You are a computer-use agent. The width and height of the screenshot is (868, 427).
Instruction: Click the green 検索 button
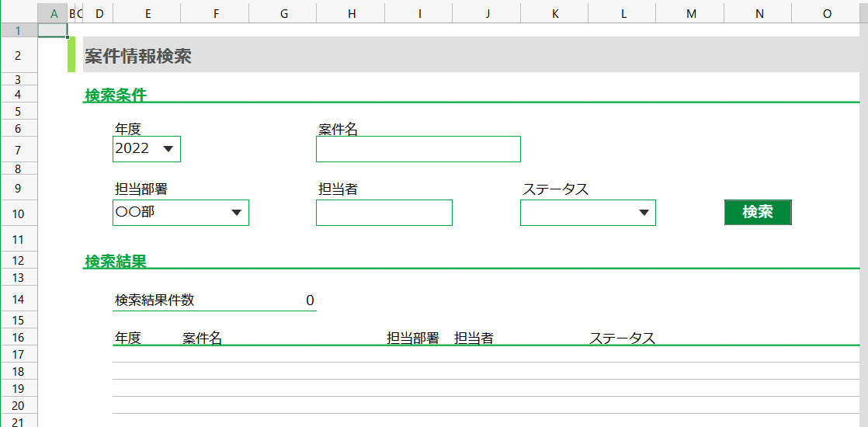[x=757, y=212]
